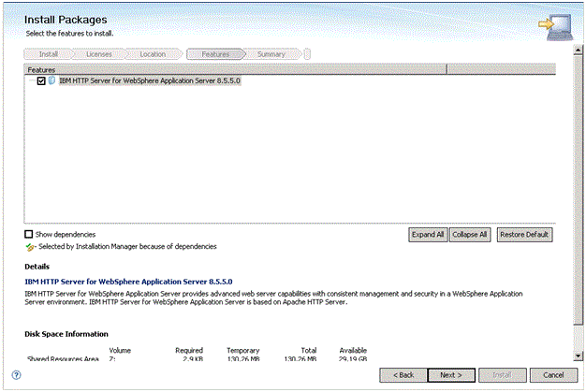
Task: Go to the Licenses wizard step
Action: pos(98,54)
